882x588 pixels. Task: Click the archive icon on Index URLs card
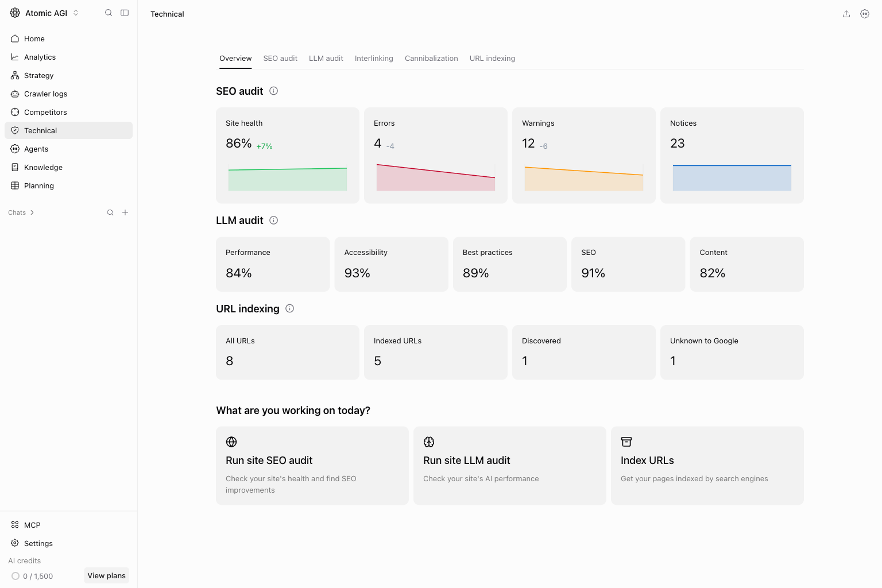click(x=626, y=442)
